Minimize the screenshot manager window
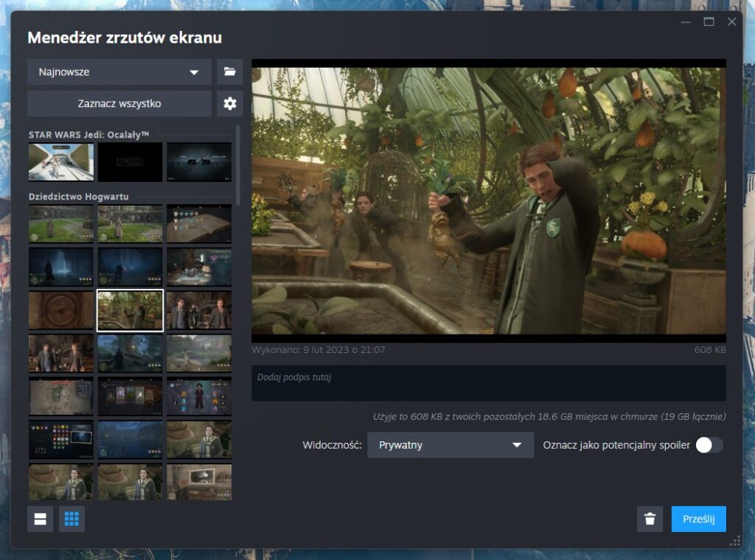 click(686, 21)
